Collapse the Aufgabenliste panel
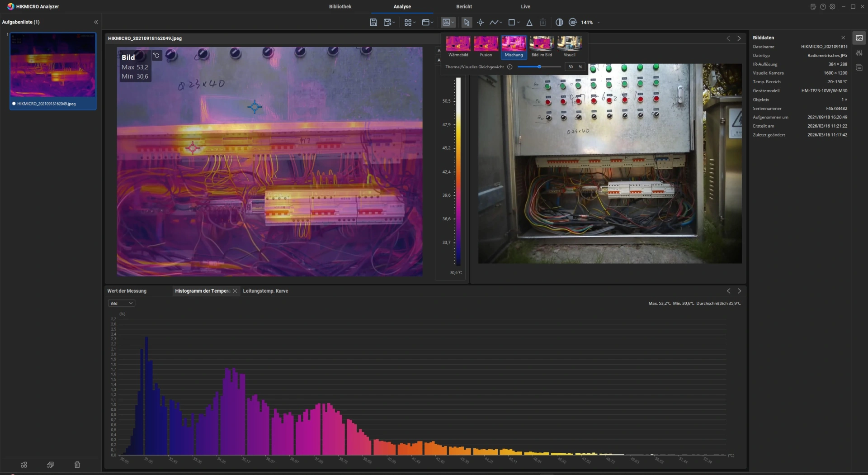868x475 pixels. (96, 22)
